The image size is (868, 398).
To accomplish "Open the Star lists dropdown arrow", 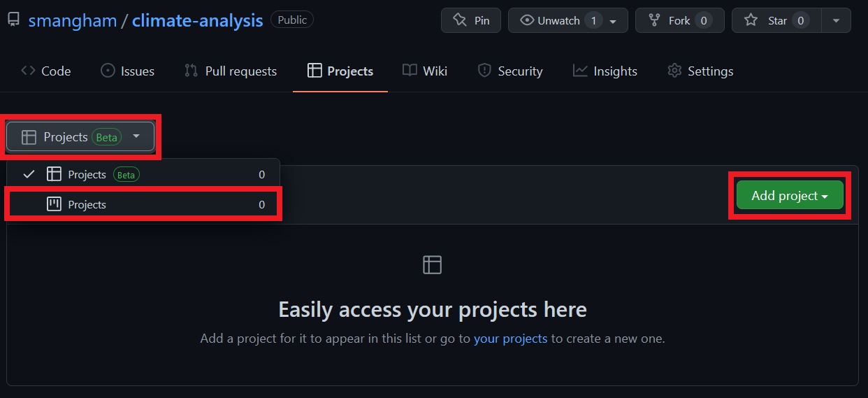I will tap(837, 20).
